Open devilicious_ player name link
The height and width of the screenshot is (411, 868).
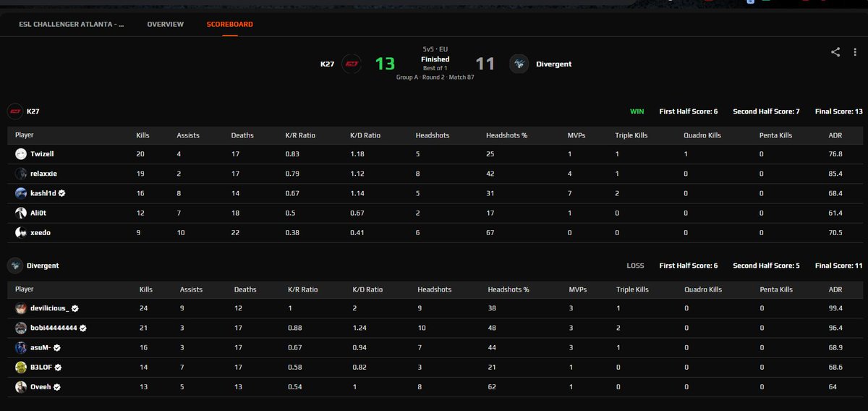click(50, 308)
